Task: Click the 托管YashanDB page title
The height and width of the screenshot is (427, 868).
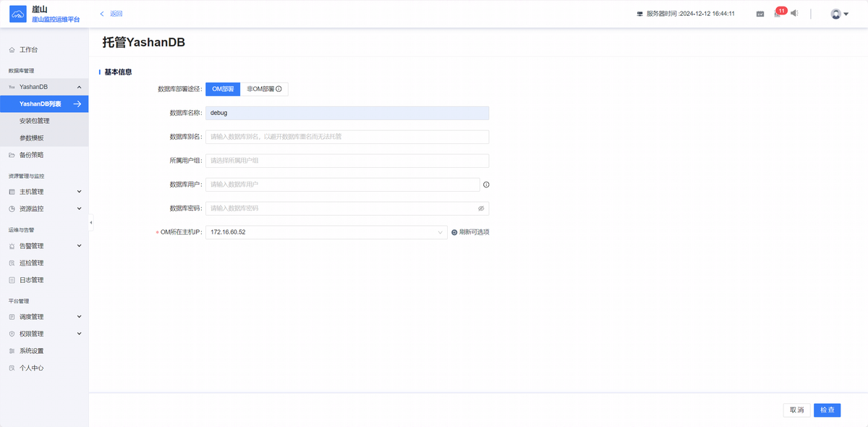Action: coord(144,43)
